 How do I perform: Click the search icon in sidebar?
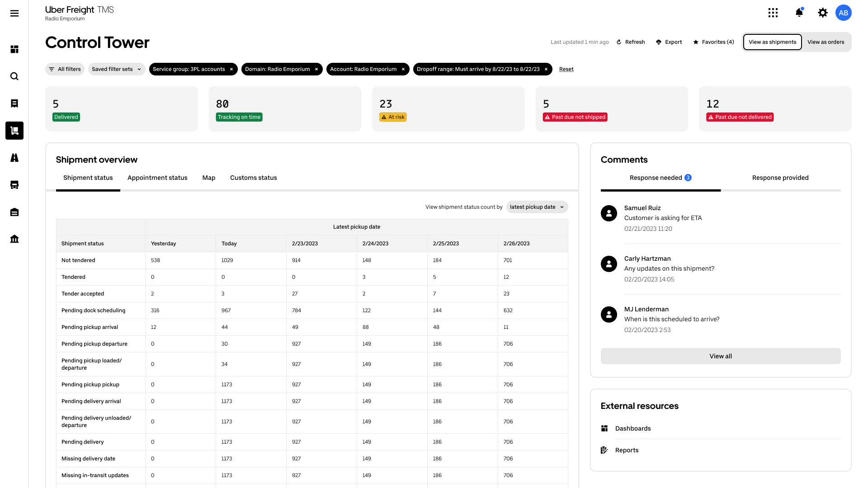coord(14,76)
